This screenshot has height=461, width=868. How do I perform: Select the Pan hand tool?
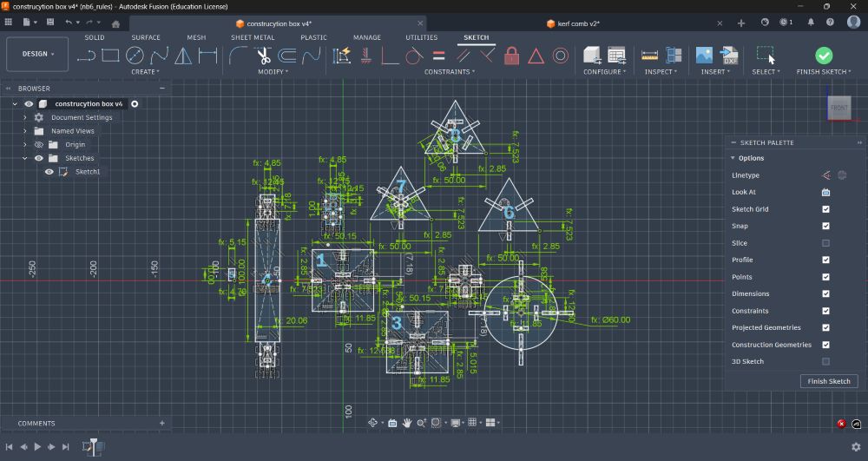coord(407,423)
